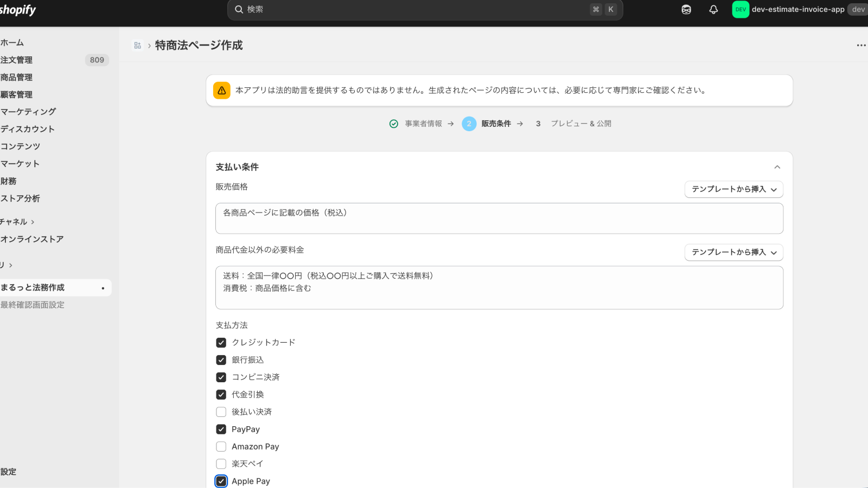Open テンプレートから挿入 dropdown for 商品代金以外の必要料金
Image resolution: width=868 pixels, height=488 pixels.
(x=733, y=252)
